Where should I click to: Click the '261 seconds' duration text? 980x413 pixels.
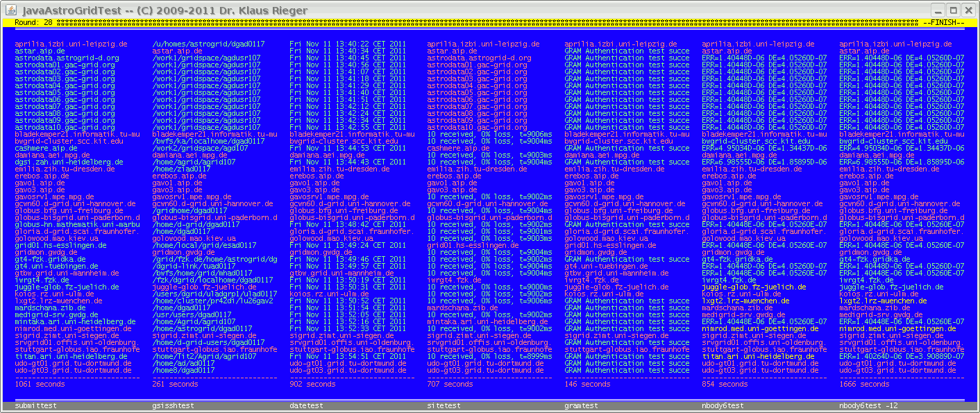175,384
